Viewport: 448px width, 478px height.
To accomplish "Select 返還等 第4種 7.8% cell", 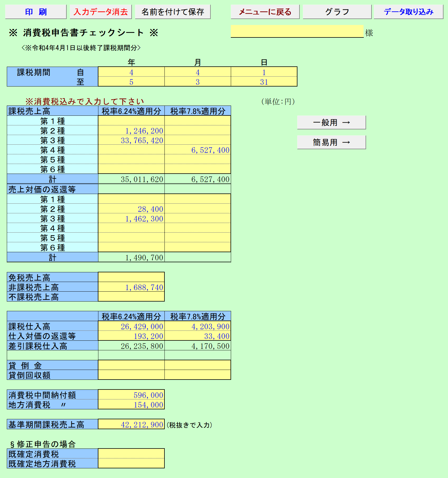I will click(x=198, y=228).
